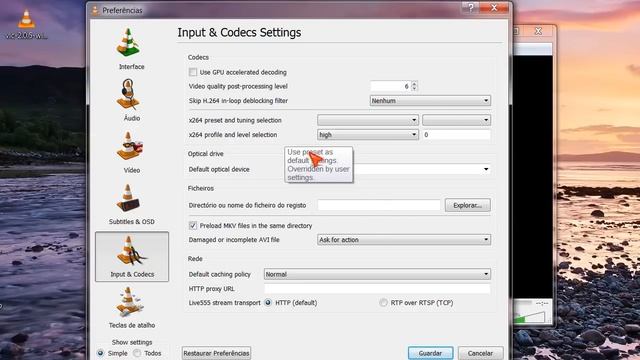Click Live555 stream transport label
The width and height of the screenshot is (640, 360).
tap(224, 303)
